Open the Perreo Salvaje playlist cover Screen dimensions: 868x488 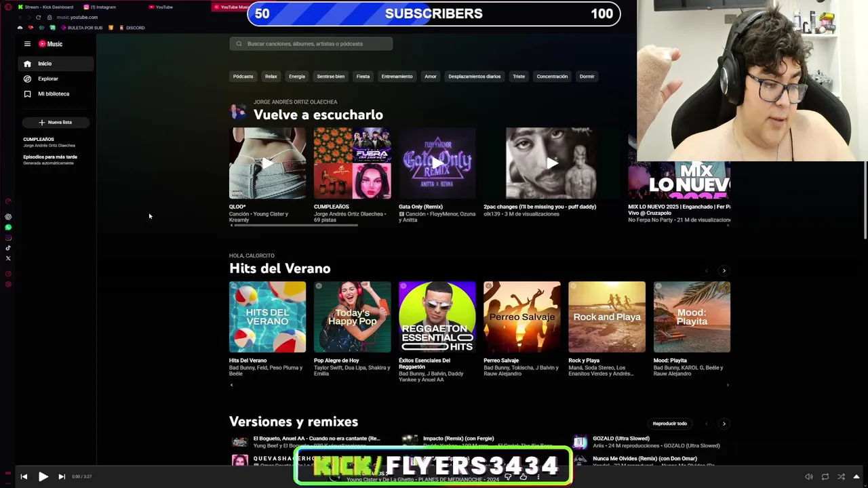tap(521, 317)
